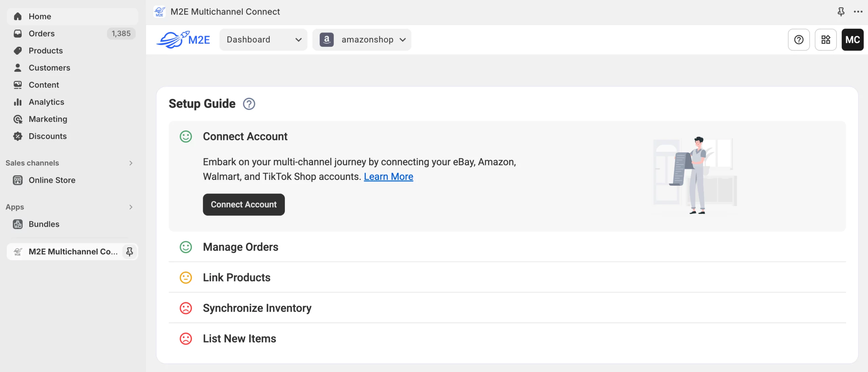Follow the Learn More link
The width and height of the screenshot is (868, 372).
coord(388,177)
